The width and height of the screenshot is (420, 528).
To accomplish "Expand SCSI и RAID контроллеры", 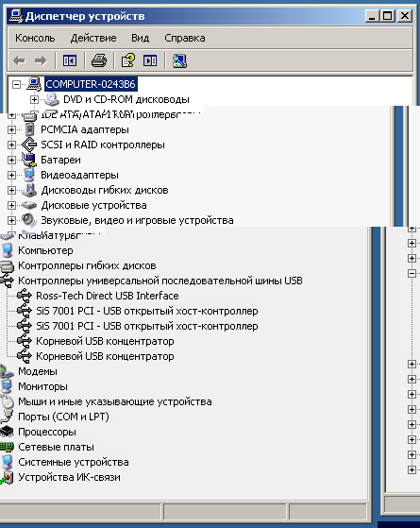I will (x=11, y=145).
